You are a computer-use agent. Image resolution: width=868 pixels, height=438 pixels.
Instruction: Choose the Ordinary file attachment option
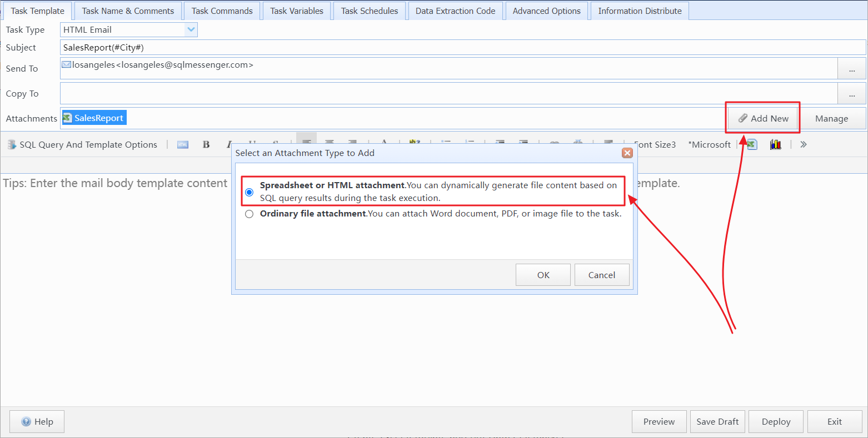[249, 214]
